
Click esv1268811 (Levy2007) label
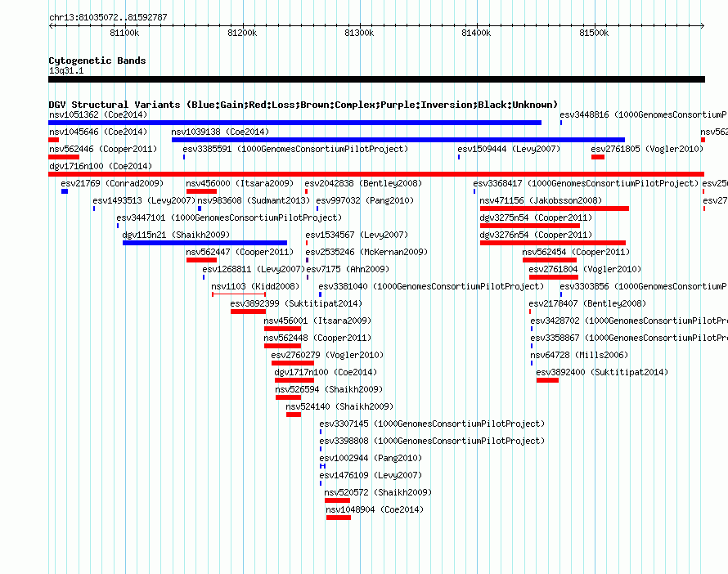tap(254, 269)
